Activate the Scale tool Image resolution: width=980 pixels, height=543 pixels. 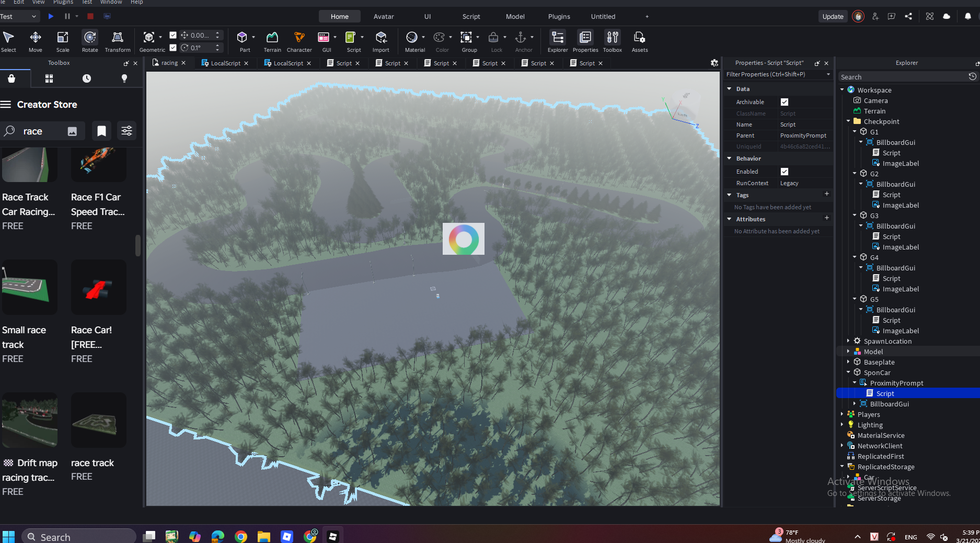[63, 41]
